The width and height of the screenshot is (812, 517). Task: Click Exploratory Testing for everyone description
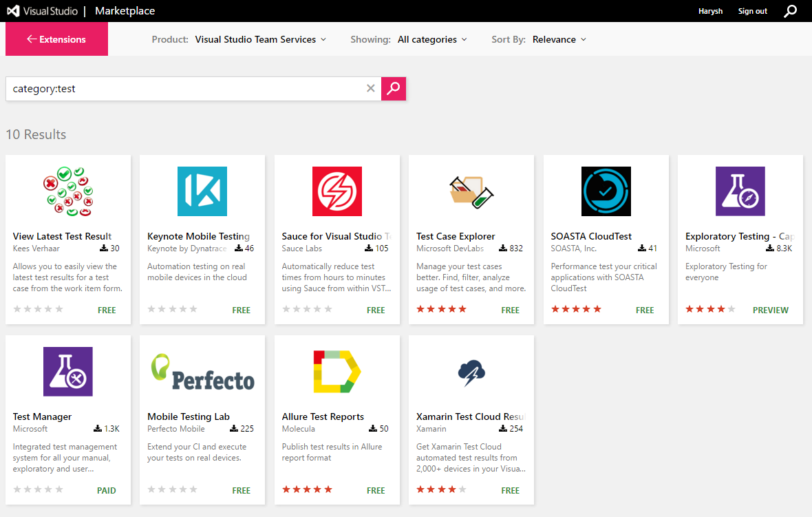pos(726,272)
